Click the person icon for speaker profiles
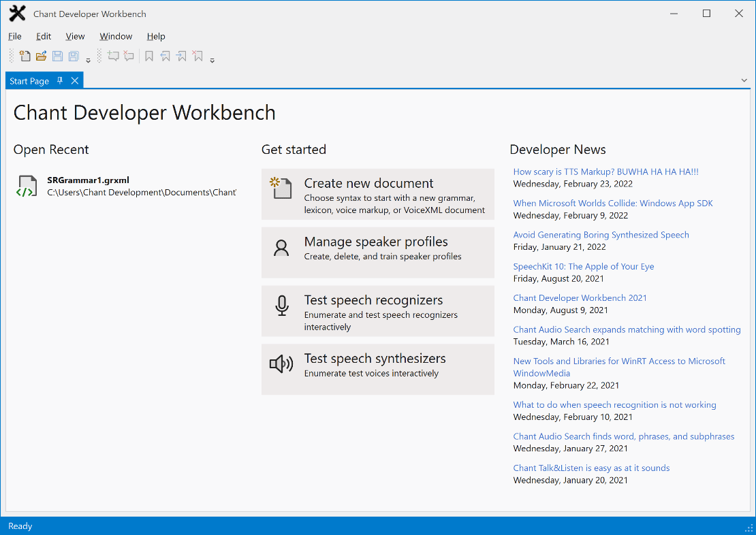 (x=281, y=248)
